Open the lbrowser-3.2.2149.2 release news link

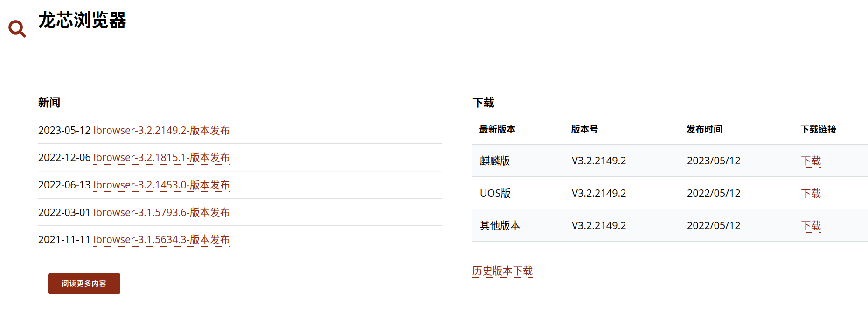[x=161, y=130]
